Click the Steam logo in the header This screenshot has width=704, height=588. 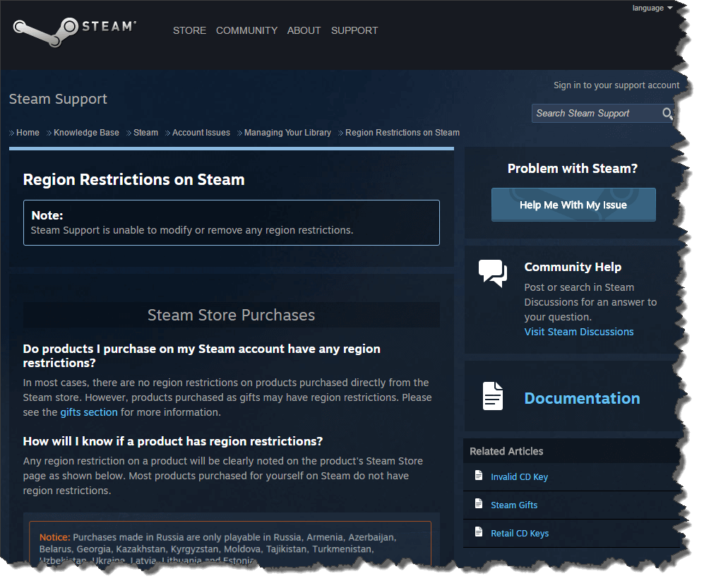tap(75, 32)
